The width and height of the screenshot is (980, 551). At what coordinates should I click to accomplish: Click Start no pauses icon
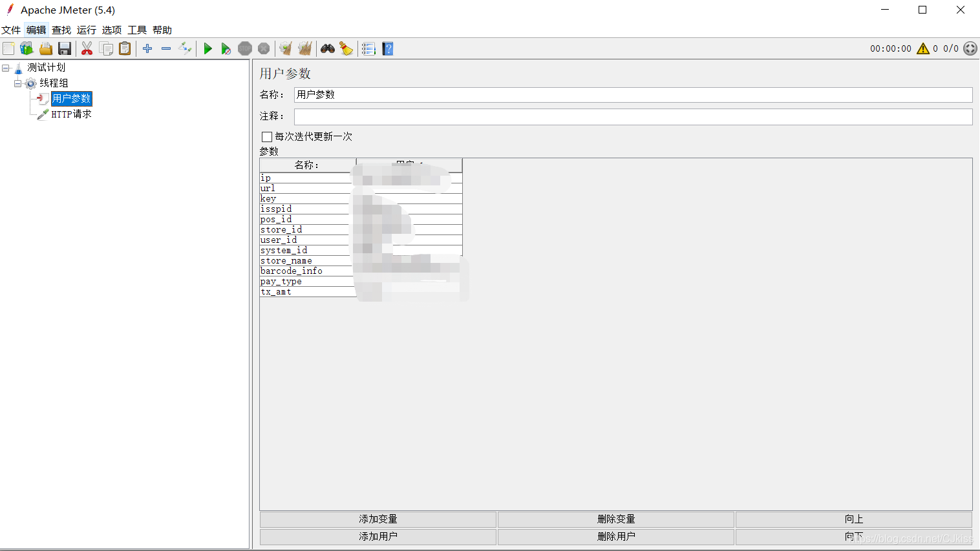click(226, 48)
